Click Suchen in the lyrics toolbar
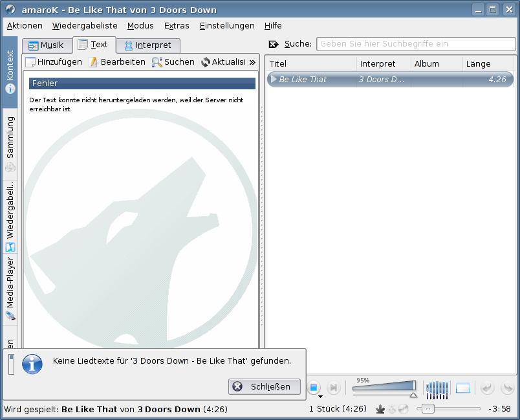This screenshot has height=420, width=520. (173, 62)
